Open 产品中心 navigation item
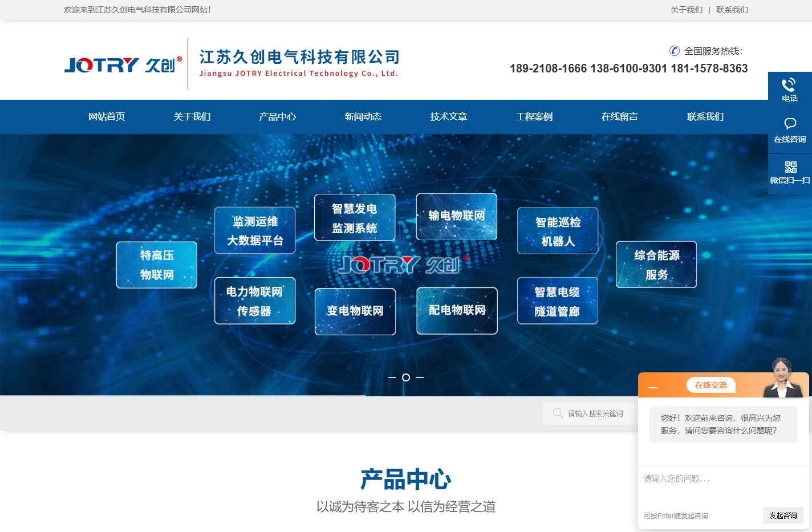 (278, 117)
